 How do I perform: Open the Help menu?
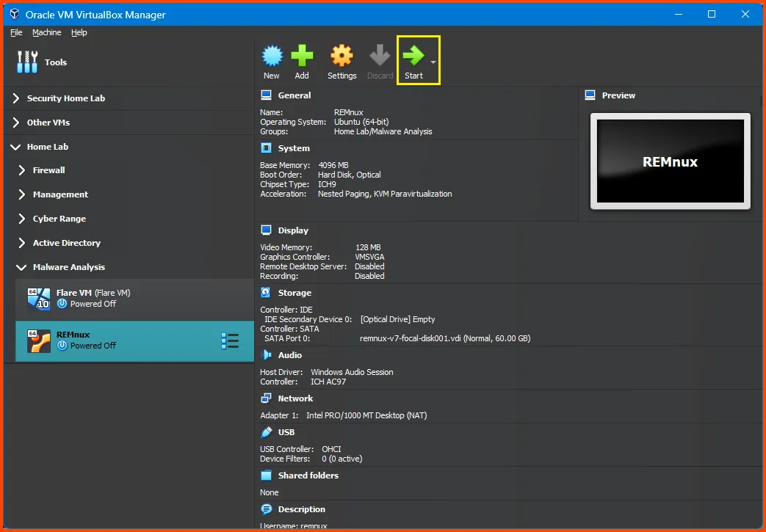(79, 32)
